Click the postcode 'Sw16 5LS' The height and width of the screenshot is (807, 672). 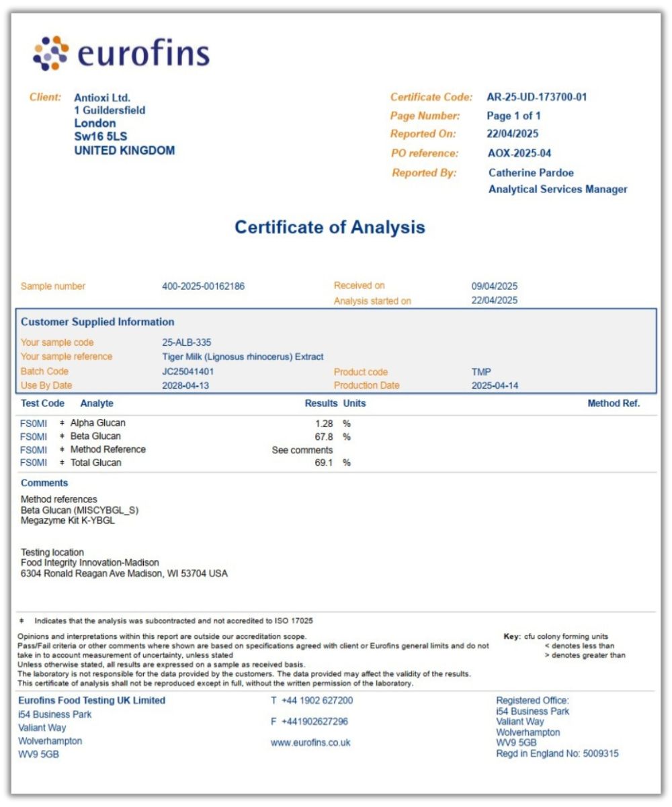pyautogui.click(x=100, y=137)
